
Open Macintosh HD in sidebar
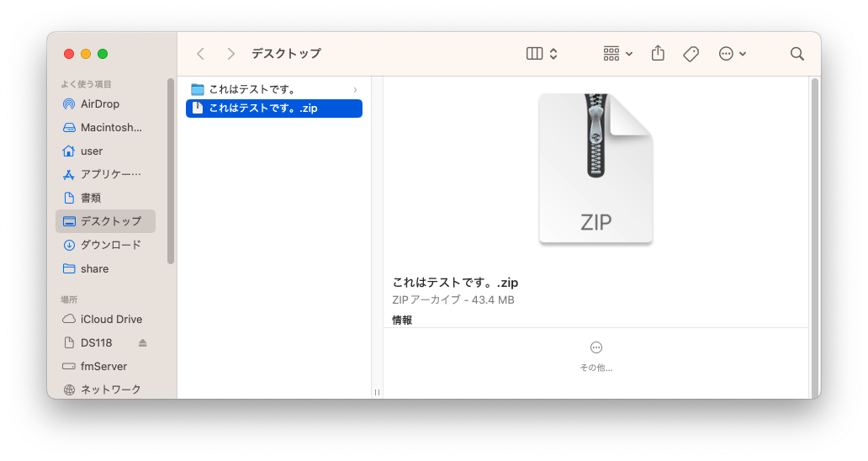[105, 127]
